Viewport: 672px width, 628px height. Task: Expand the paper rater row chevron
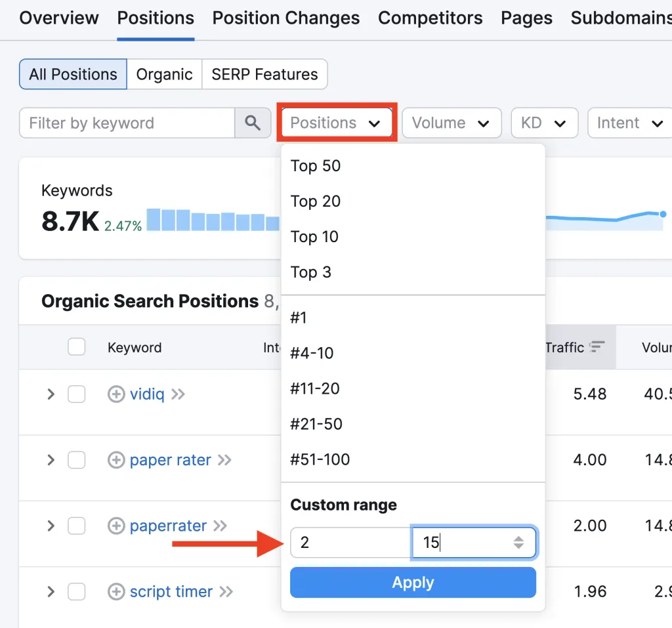[51, 460]
